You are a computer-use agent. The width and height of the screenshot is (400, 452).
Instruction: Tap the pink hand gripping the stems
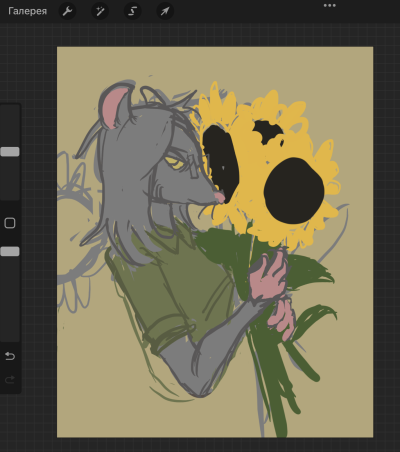(x=268, y=277)
